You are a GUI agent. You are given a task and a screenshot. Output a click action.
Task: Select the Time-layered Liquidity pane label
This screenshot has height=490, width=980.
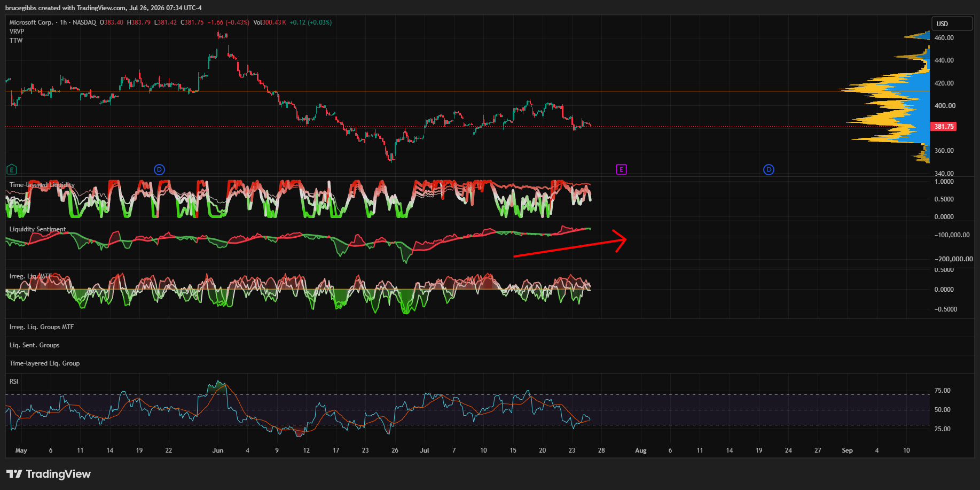(42, 185)
